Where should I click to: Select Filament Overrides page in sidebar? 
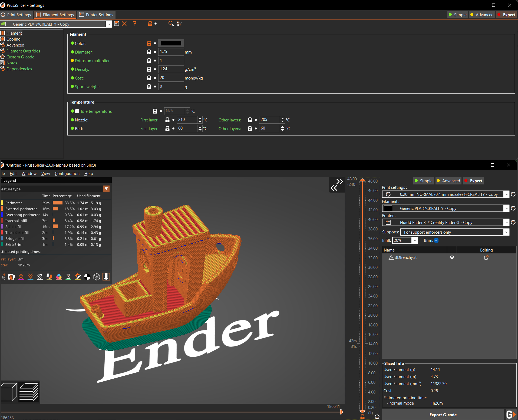pyautogui.click(x=23, y=51)
